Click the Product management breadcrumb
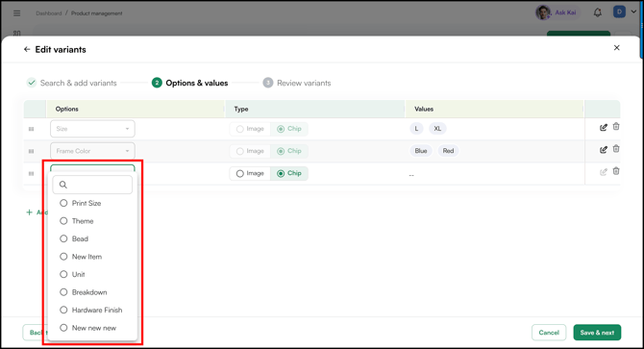 tap(97, 13)
